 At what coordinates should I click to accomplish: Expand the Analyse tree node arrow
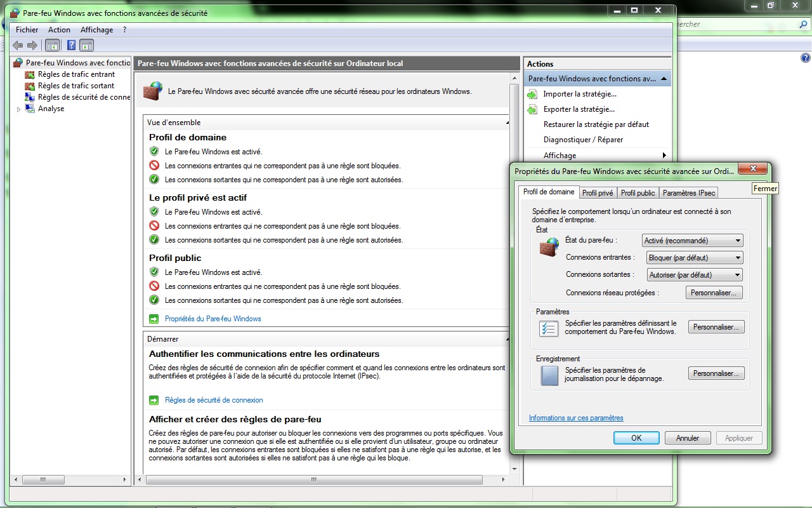pyautogui.click(x=18, y=109)
